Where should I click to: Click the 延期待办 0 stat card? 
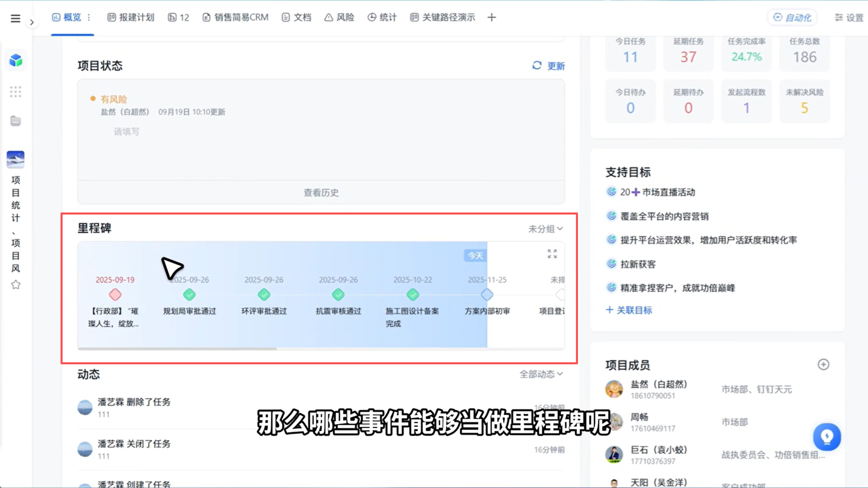click(688, 101)
